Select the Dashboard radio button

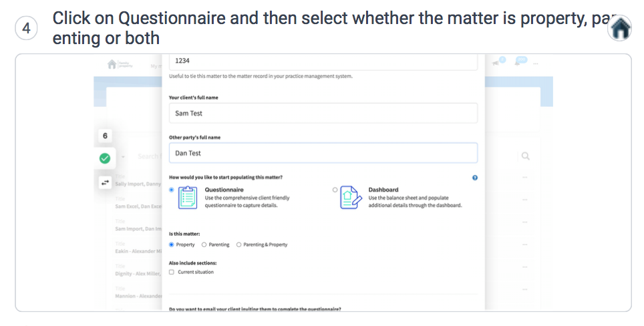point(335,190)
